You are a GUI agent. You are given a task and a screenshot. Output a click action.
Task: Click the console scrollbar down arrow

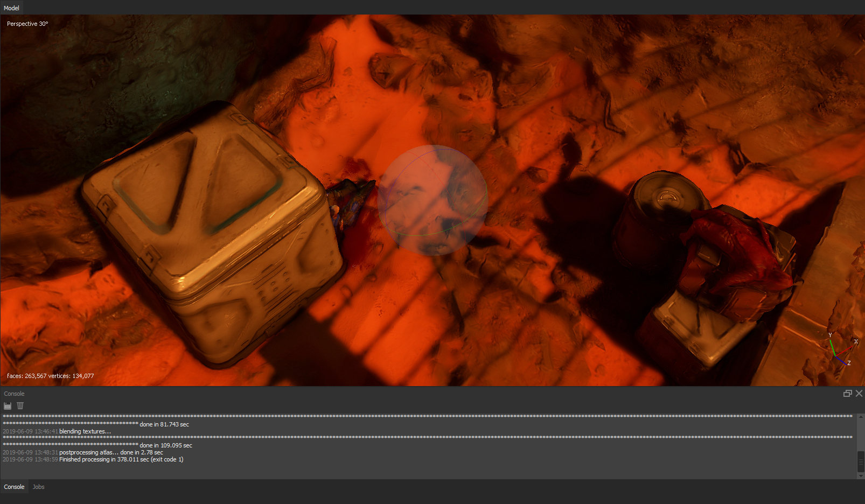860,475
